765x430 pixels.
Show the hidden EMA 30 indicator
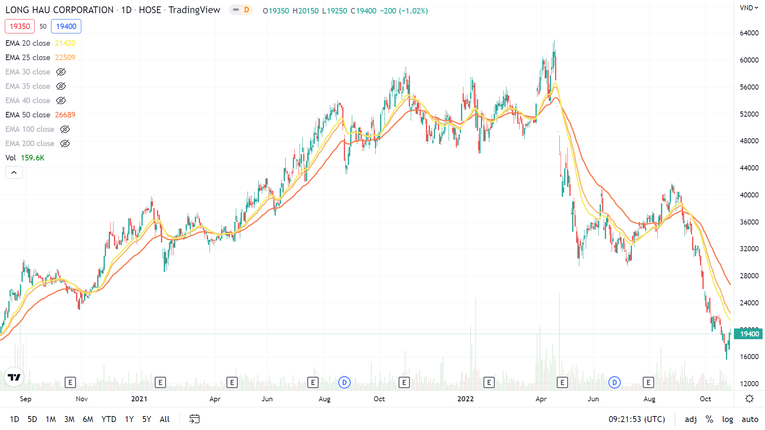click(60, 72)
